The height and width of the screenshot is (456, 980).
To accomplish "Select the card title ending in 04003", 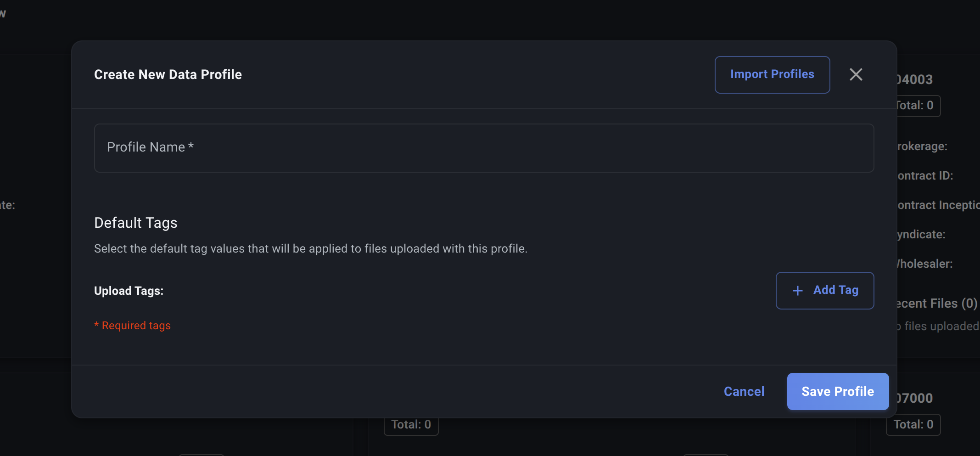I will click(x=915, y=79).
